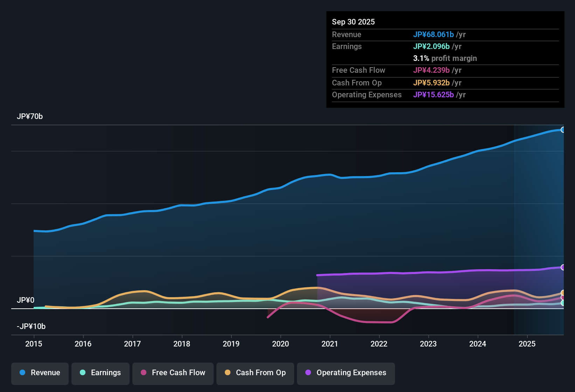Screen dimensions: 575x392
Task: Click the purple Operating Expenses dot icon
Action: [308, 373]
